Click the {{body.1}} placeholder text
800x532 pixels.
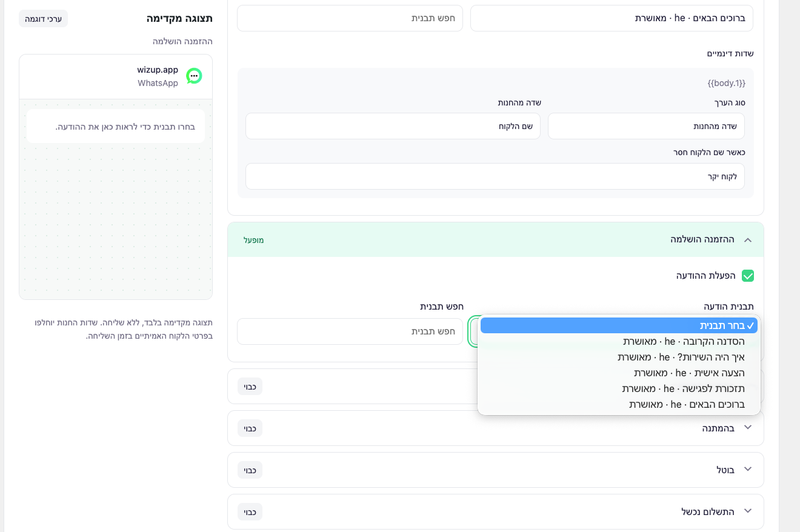726,82
